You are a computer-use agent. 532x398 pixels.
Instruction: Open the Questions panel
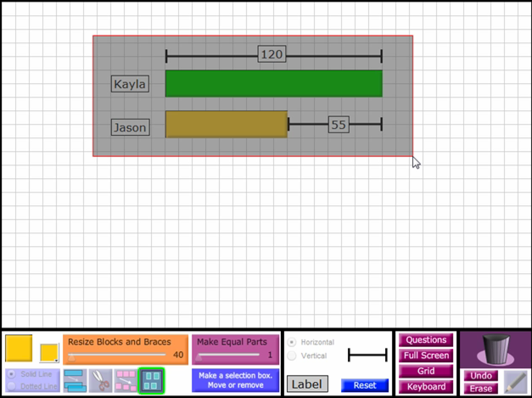pyautogui.click(x=426, y=340)
